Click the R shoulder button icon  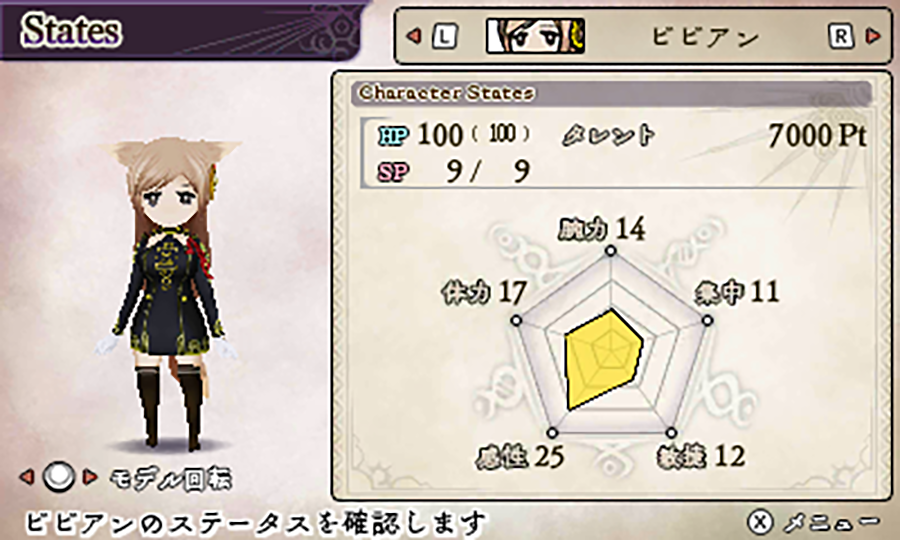(x=841, y=37)
